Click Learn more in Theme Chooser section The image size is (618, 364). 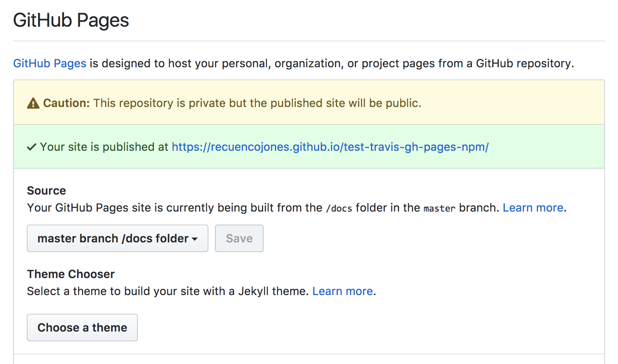343,291
